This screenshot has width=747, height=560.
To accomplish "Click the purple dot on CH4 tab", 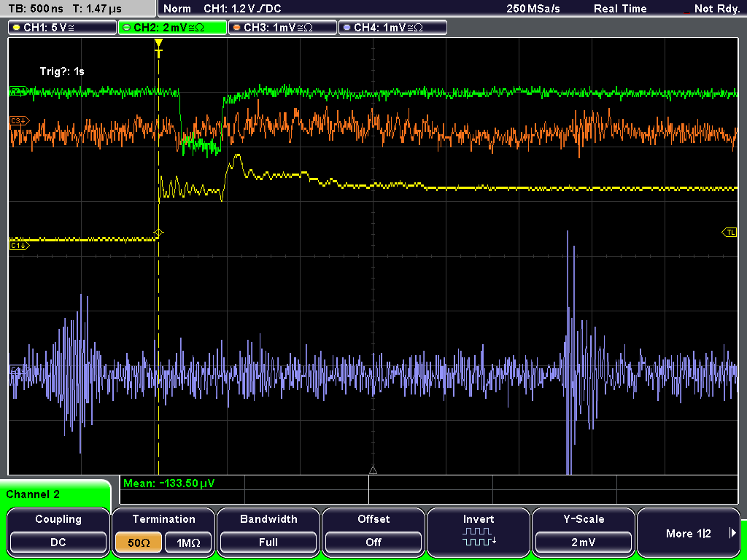I will [x=347, y=28].
